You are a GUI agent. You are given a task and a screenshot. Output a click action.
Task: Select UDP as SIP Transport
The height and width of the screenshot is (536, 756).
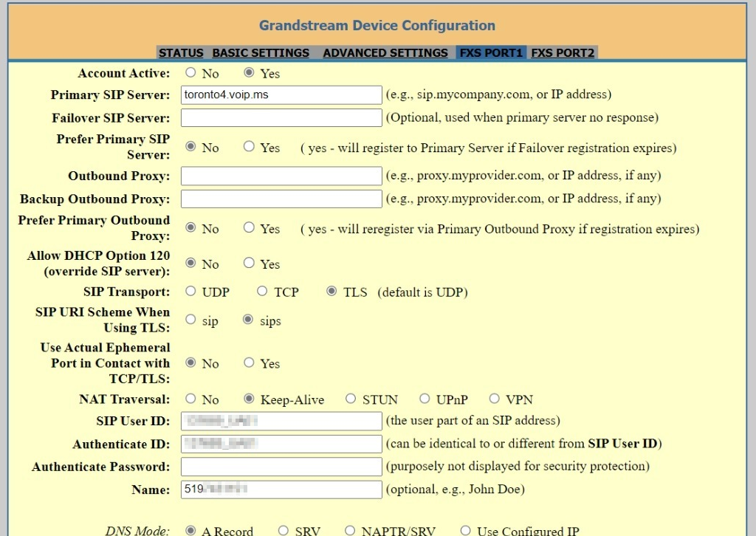[191, 291]
